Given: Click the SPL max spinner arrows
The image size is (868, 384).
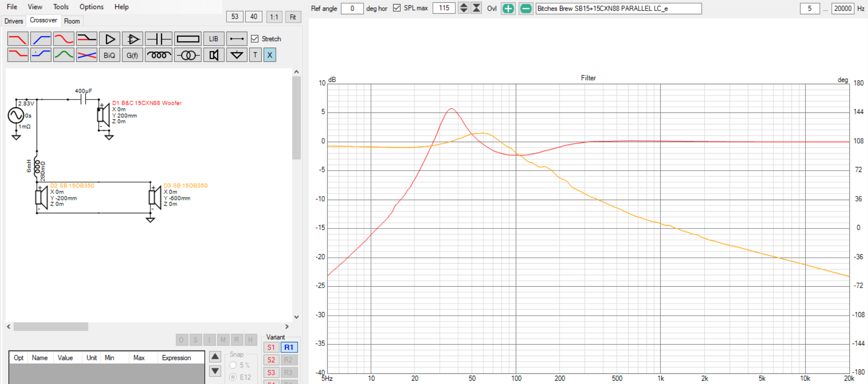Looking at the screenshot, I should [464, 8].
